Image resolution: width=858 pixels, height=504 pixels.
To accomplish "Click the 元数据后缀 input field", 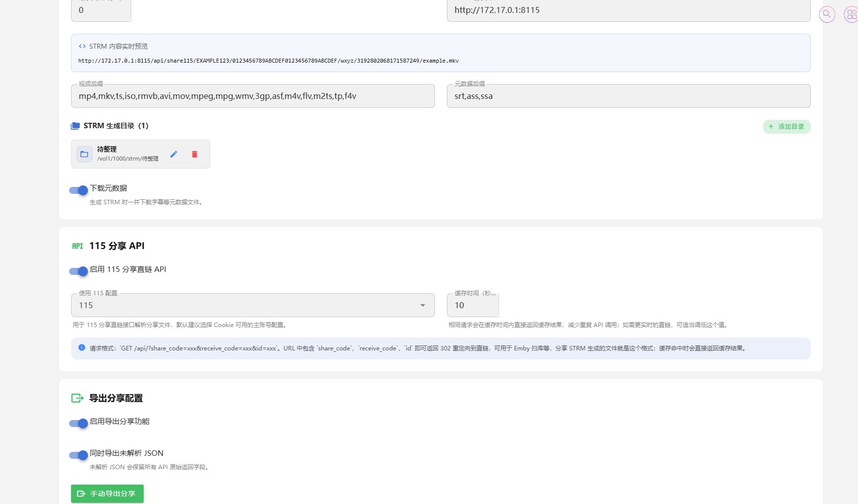I will [x=629, y=96].
